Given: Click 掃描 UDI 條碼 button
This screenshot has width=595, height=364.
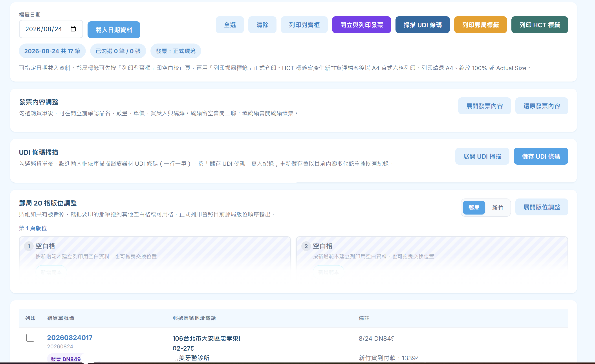Looking at the screenshot, I should 423,25.
